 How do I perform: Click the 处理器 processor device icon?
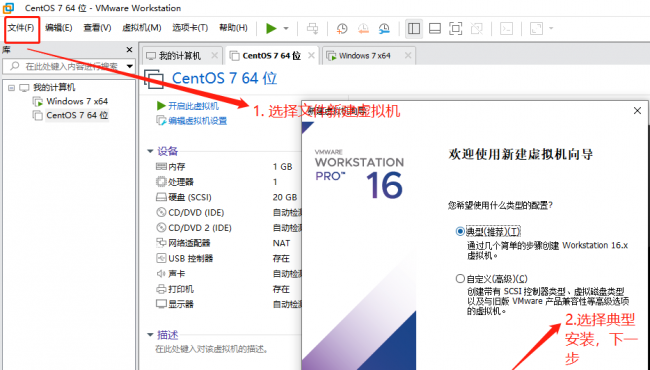pos(161,181)
